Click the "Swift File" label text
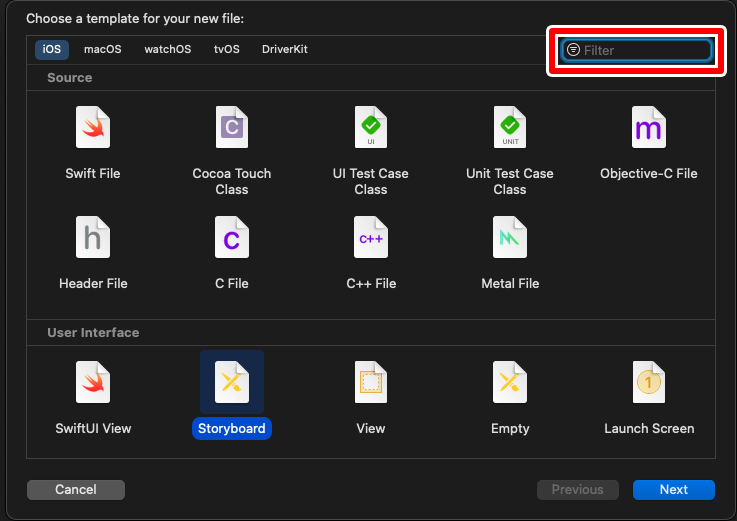 [x=93, y=174]
